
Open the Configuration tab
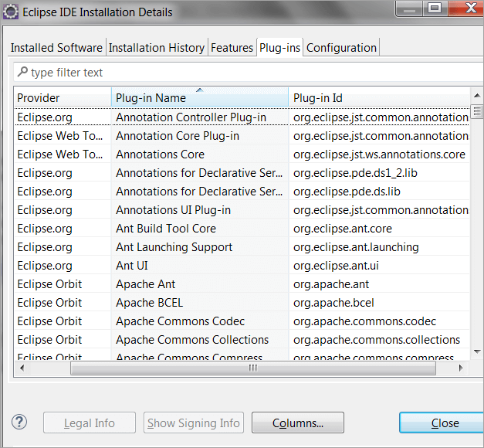tap(341, 48)
